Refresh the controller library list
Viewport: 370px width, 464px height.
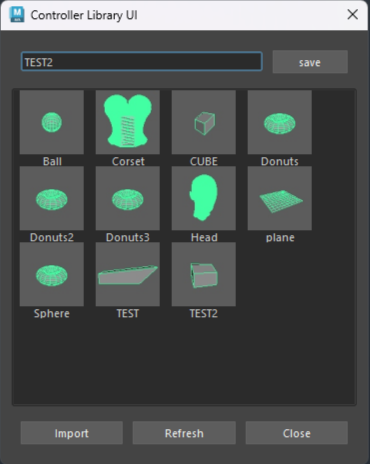click(184, 433)
